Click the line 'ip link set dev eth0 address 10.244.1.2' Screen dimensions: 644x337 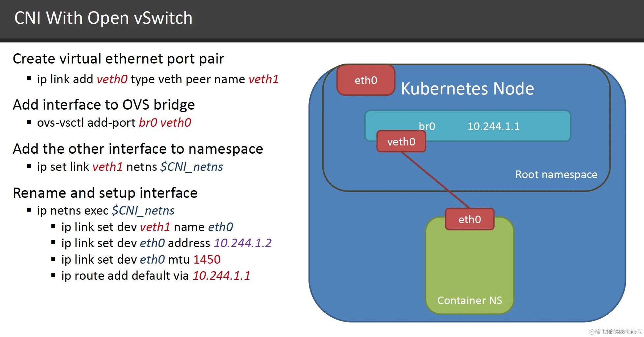pyautogui.click(x=166, y=243)
